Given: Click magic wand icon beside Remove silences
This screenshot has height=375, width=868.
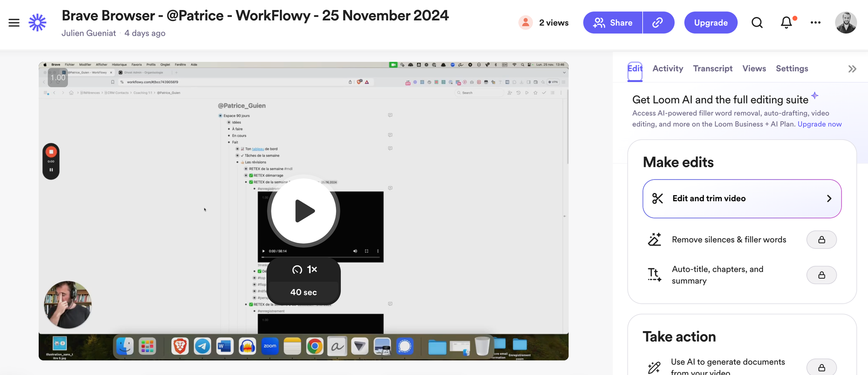Looking at the screenshot, I should click(654, 239).
